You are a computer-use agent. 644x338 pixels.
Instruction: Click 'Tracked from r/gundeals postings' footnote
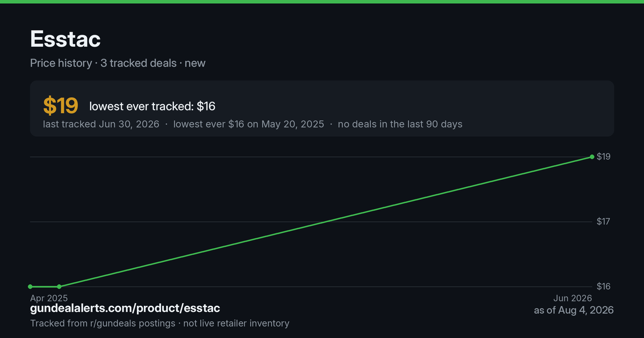pyautogui.click(x=103, y=323)
